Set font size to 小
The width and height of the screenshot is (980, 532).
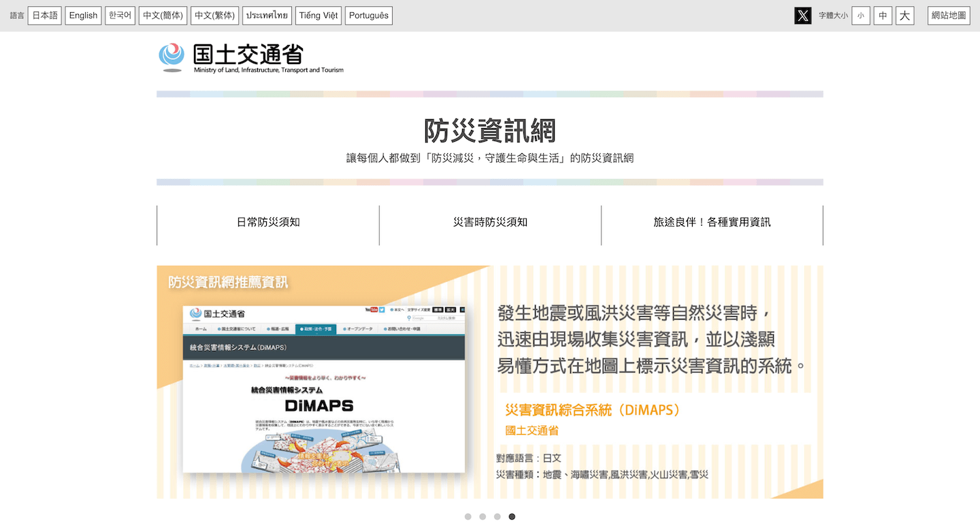click(861, 16)
